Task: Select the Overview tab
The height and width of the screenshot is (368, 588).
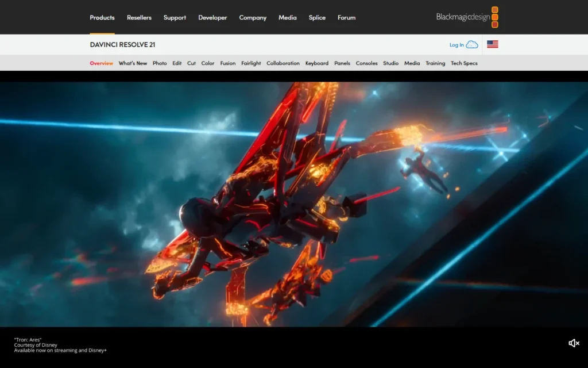Action: coord(101,63)
